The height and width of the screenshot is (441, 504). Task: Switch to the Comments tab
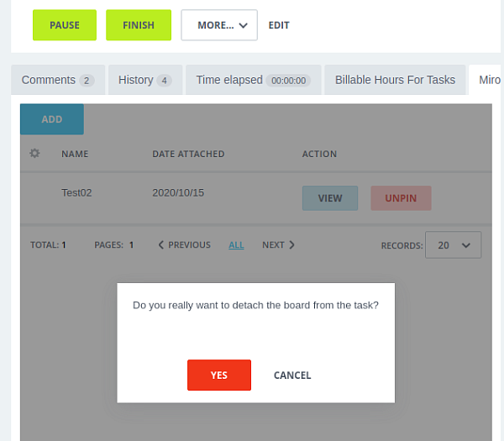(58, 80)
